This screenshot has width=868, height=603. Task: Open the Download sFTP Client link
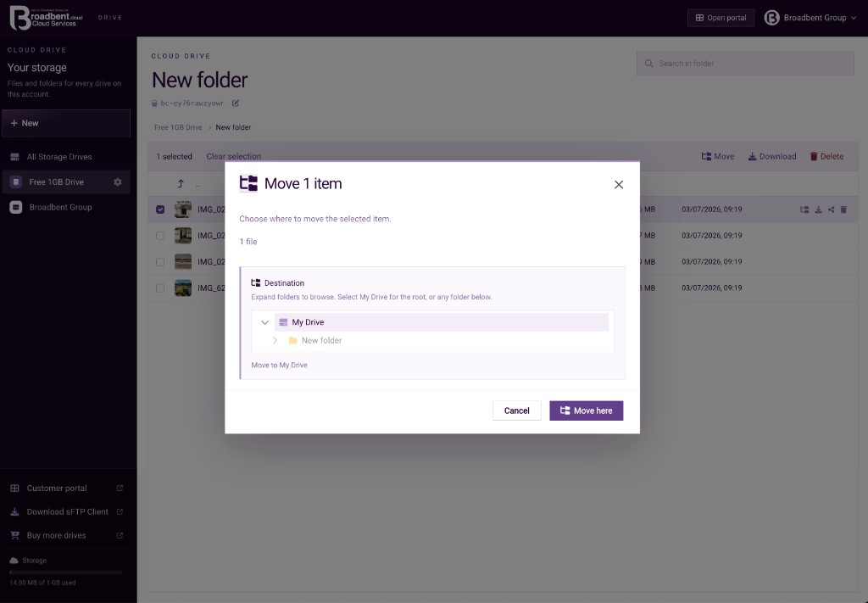66,511
